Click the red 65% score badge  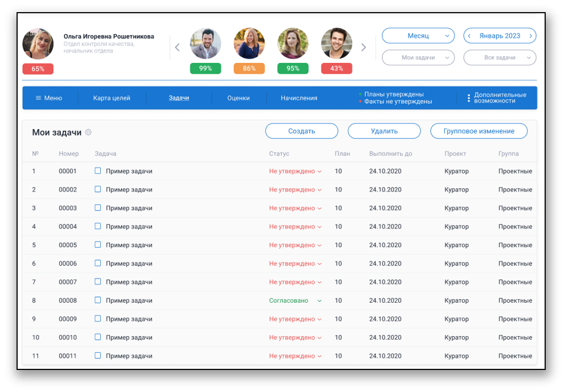tap(38, 69)
